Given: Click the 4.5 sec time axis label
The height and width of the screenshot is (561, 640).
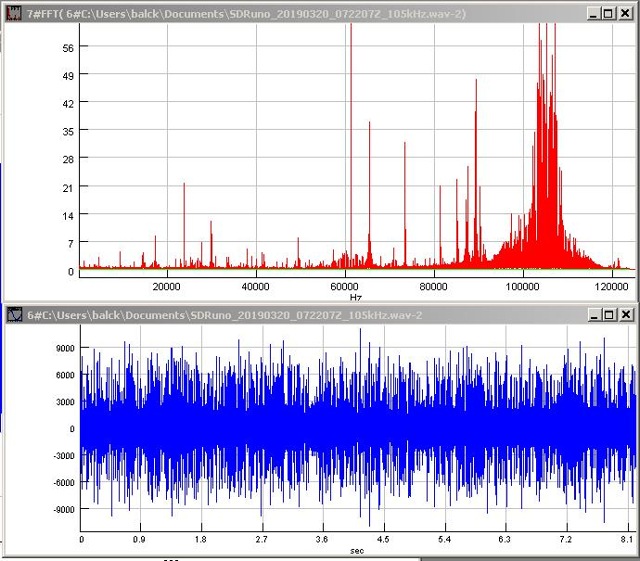Looking at the screenshot, I should (x=383, y=539).
